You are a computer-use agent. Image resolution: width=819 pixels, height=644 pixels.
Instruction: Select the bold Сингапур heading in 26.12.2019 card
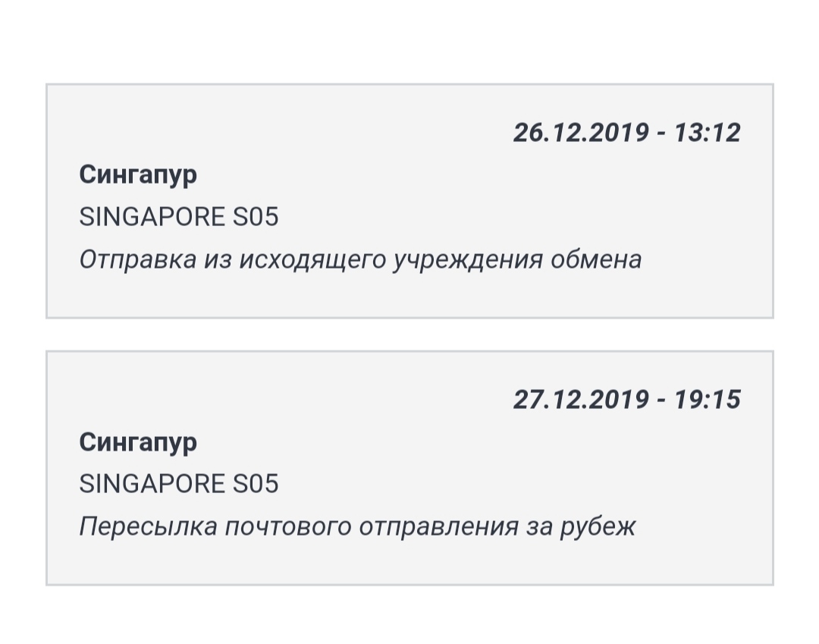138,175
